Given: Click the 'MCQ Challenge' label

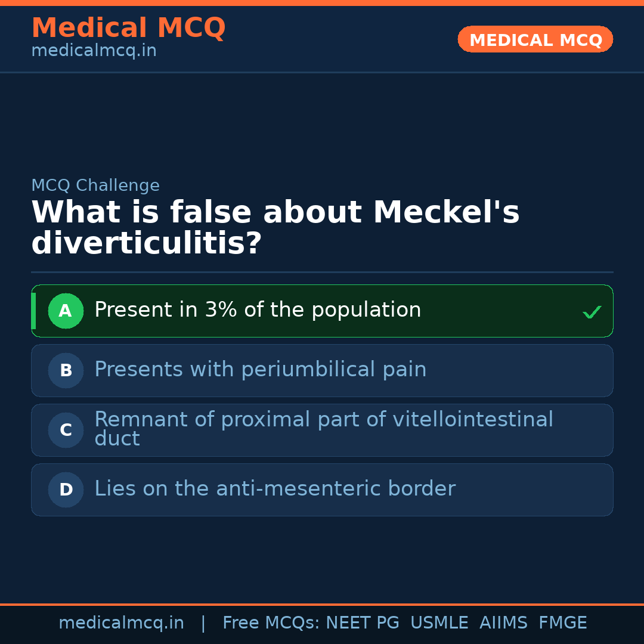Looking at the screenshot, I should click(95, 185).
